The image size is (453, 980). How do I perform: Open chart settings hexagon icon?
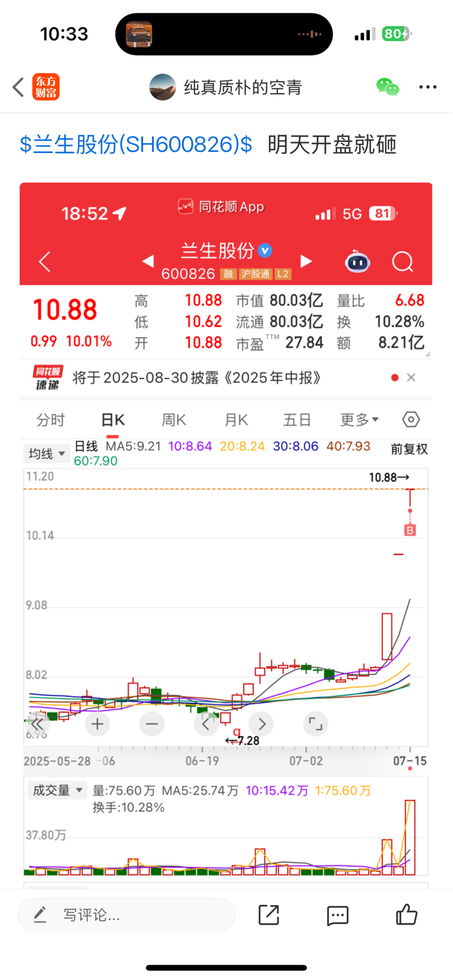point(411,420)
